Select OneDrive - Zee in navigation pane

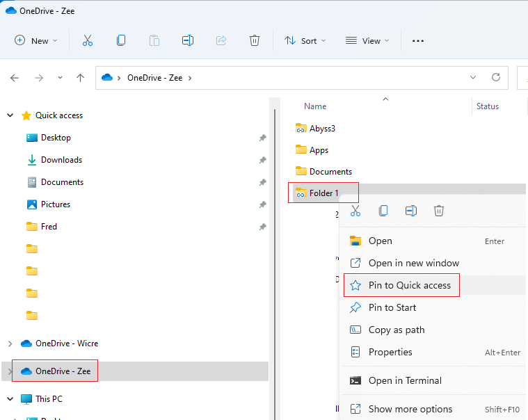point(63,371)
